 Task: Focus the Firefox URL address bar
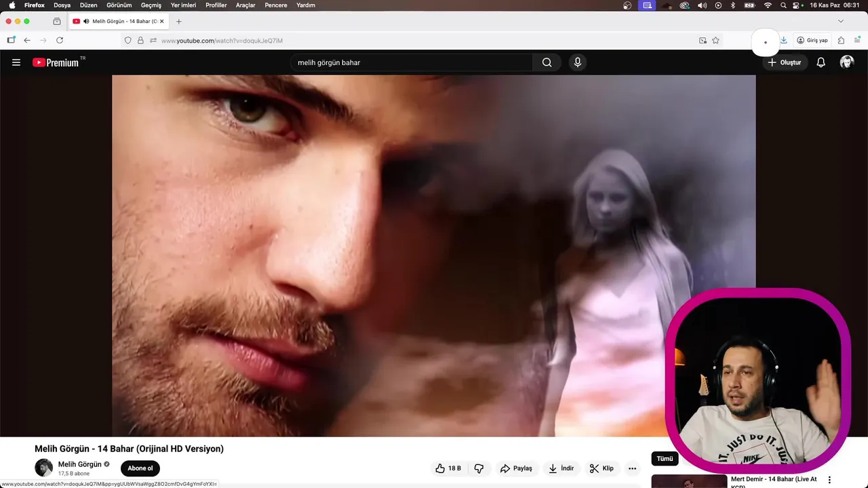pos(420,41)
